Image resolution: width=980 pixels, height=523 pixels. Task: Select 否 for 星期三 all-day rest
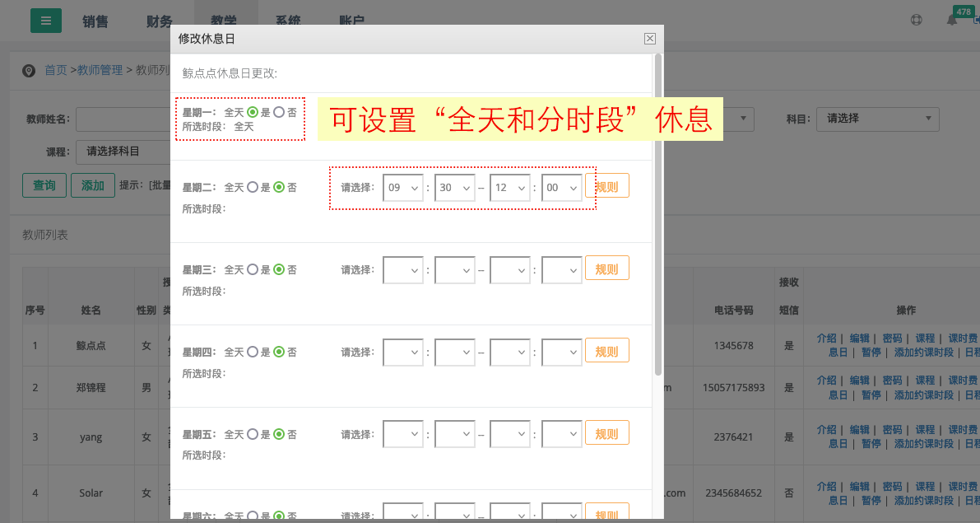coord(279,269)
